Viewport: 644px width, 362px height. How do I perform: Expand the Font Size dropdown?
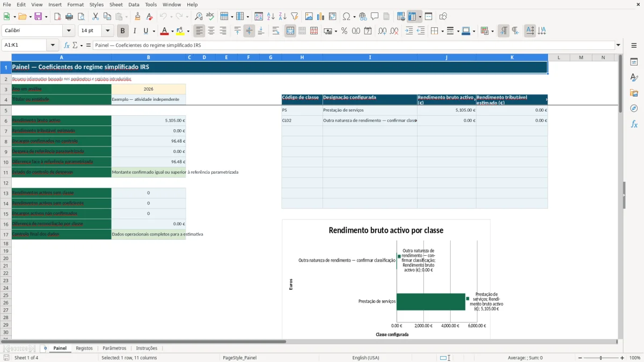(x=107, y=31)
